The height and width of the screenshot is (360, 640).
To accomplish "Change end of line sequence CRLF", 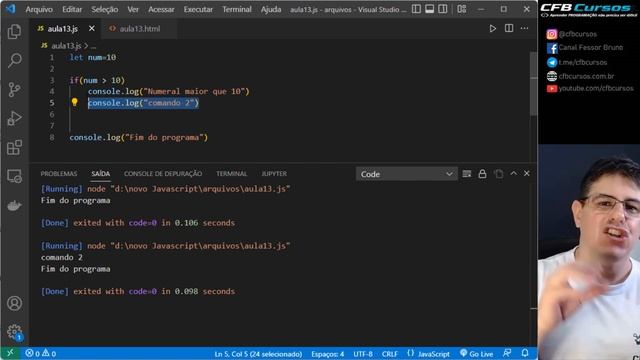I will 389,354.
